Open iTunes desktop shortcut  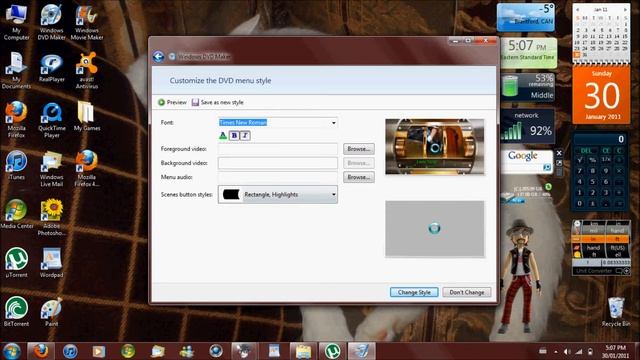pyautogui.click(x=16, y=165)
